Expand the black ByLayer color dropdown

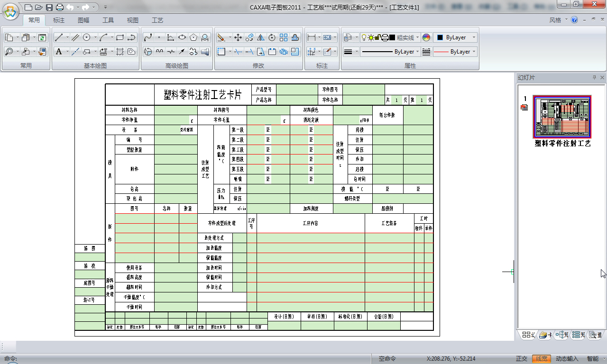click(455, 37)
